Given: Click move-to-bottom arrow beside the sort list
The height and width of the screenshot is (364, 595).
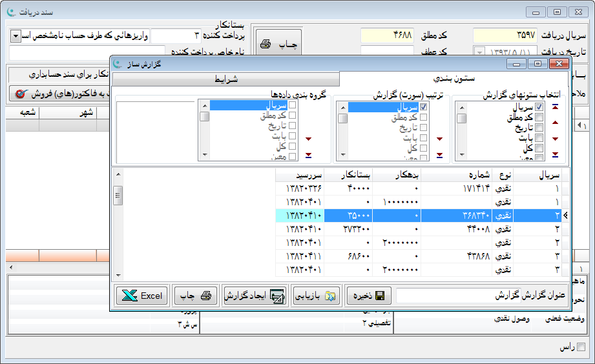Looking at the screenshot, I should point(440,155).
